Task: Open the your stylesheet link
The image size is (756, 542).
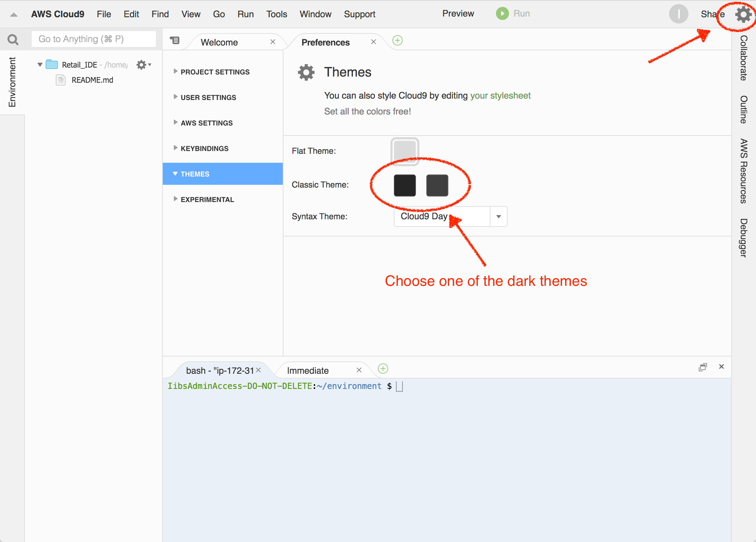Action: [500, 96]
